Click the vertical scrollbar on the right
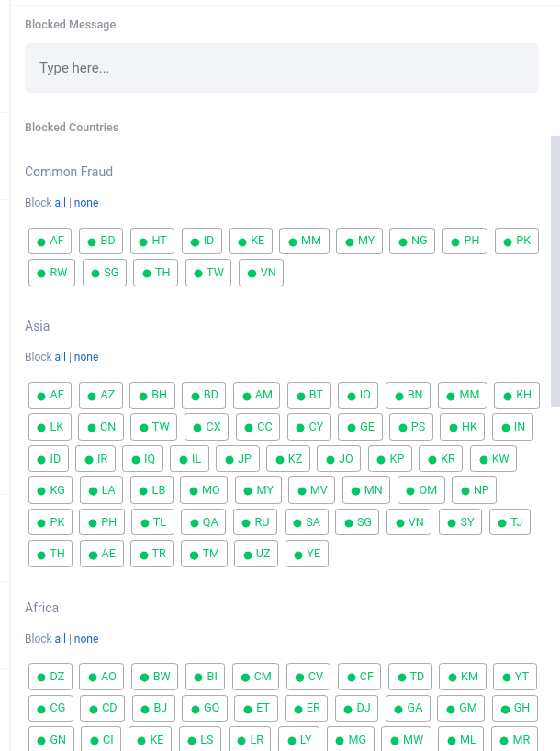Image resolution: width=560 pixels, height=751 pixels. point(554,271)
